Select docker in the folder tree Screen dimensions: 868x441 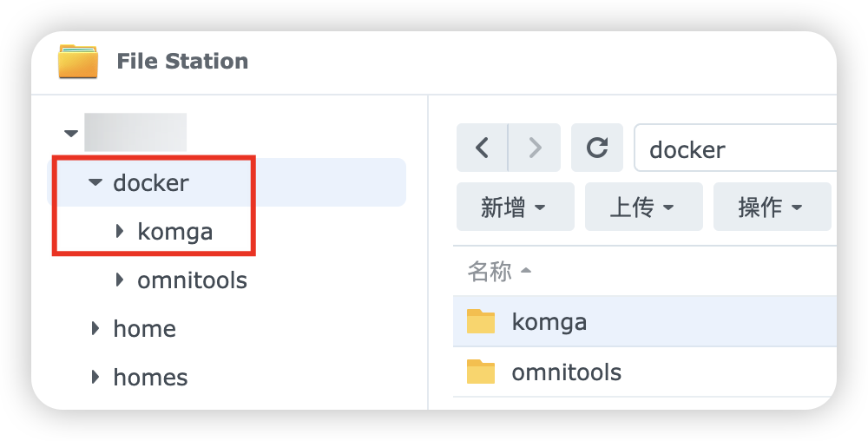151,183
